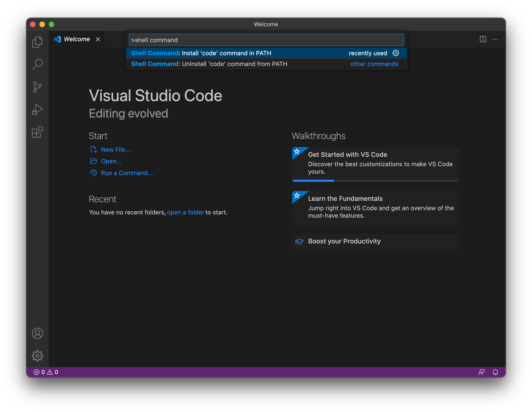The height and width of the screenshot is (412, 532).
Task: Click the Accounts icon in the sidebar
Action: (x=37, y=334)
